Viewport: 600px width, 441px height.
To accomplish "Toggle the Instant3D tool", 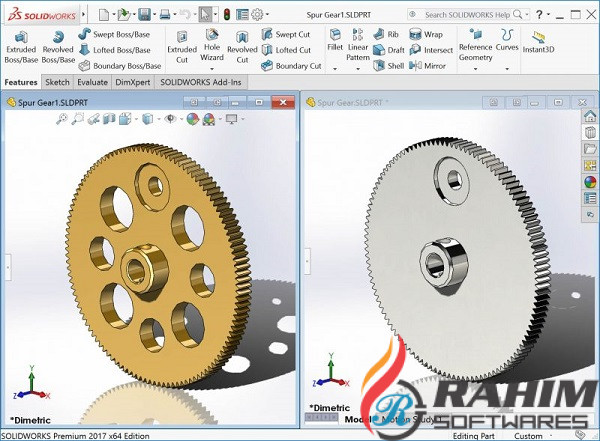I will (x=538, y=42).
